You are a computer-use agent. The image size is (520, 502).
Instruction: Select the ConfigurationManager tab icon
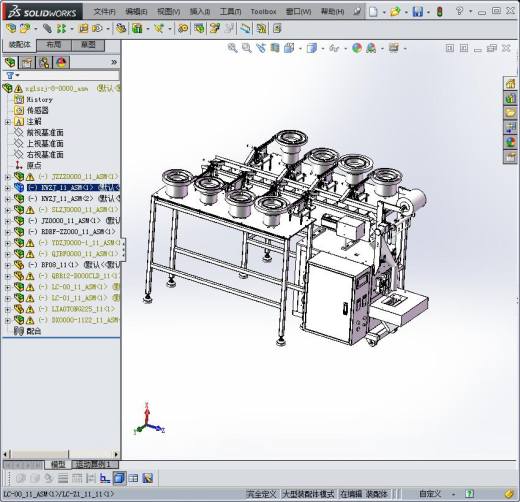44,62
